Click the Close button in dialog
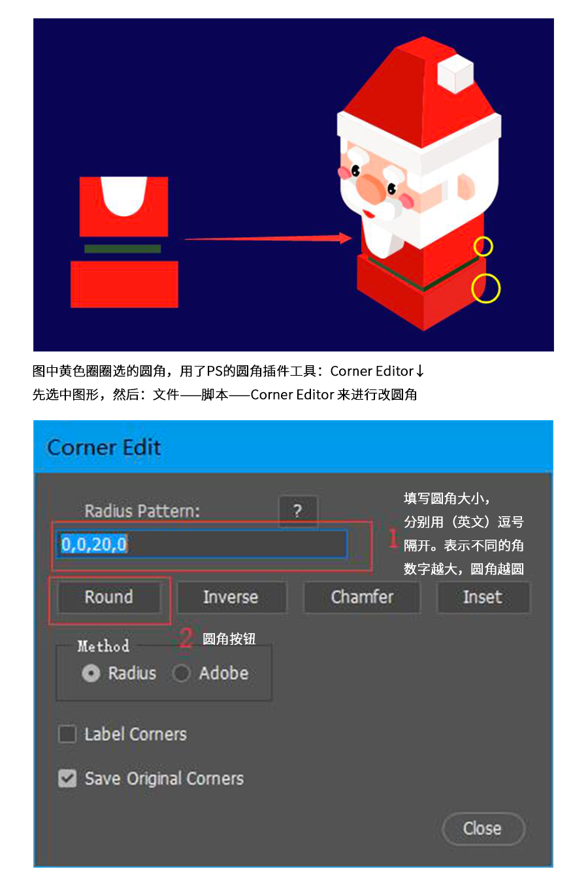The height and width of the screenshot is (886, 588). pos(483,829)
